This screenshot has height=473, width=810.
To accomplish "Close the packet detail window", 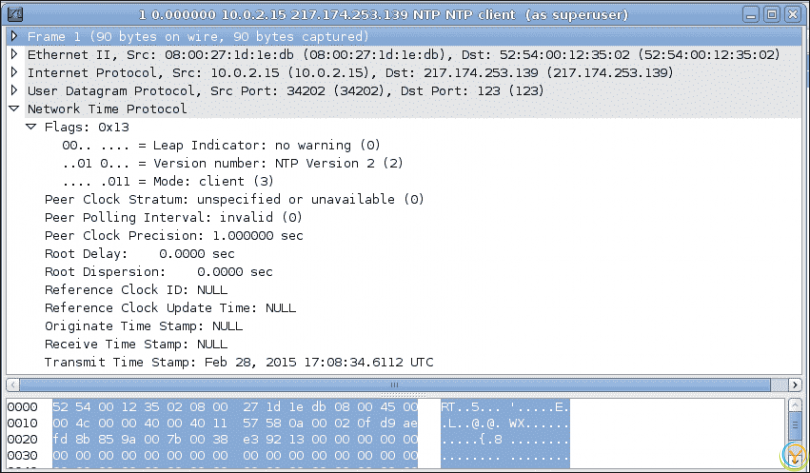I will coord(791,14).
